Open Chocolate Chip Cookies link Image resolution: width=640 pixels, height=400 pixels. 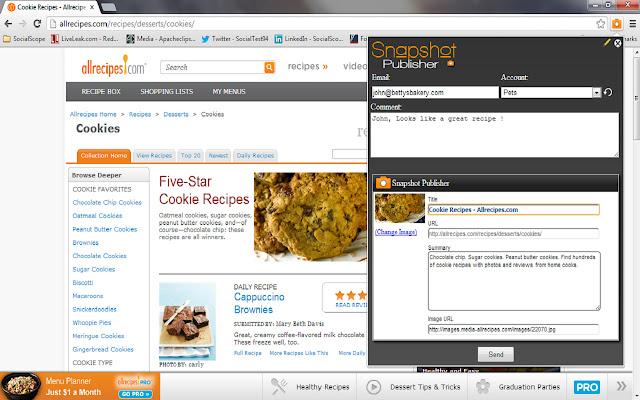(107, 202)
